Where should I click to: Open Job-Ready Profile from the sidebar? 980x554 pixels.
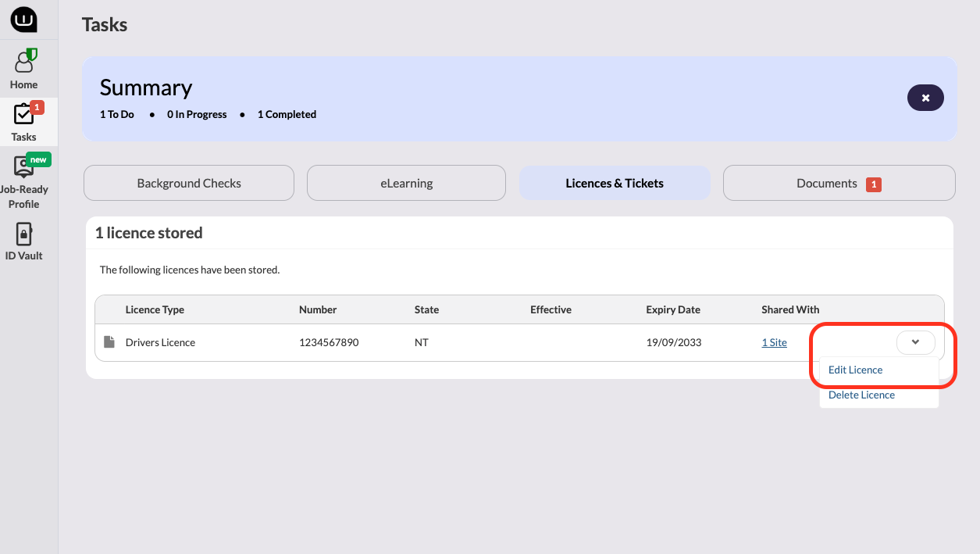23,180
